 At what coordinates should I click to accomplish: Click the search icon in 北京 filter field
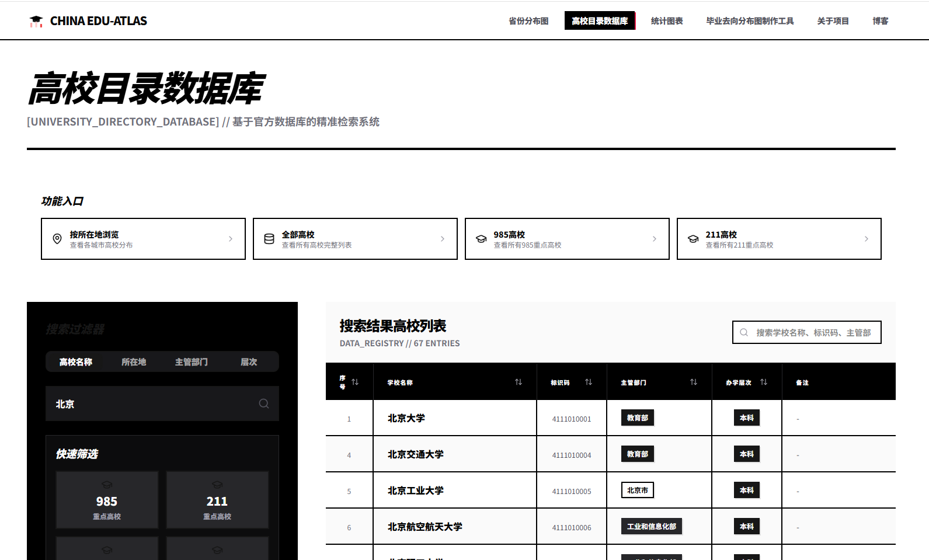pos(264,404)
